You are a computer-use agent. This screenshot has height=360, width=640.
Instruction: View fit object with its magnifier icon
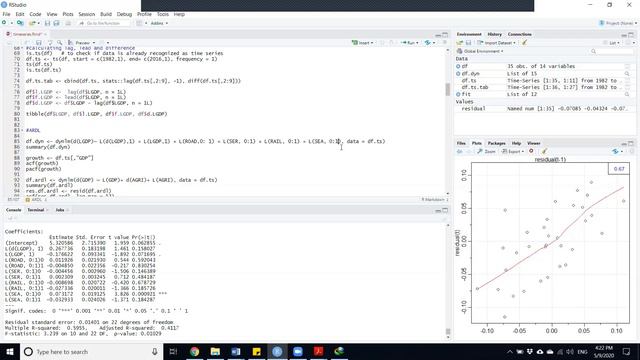click(627, 94)
